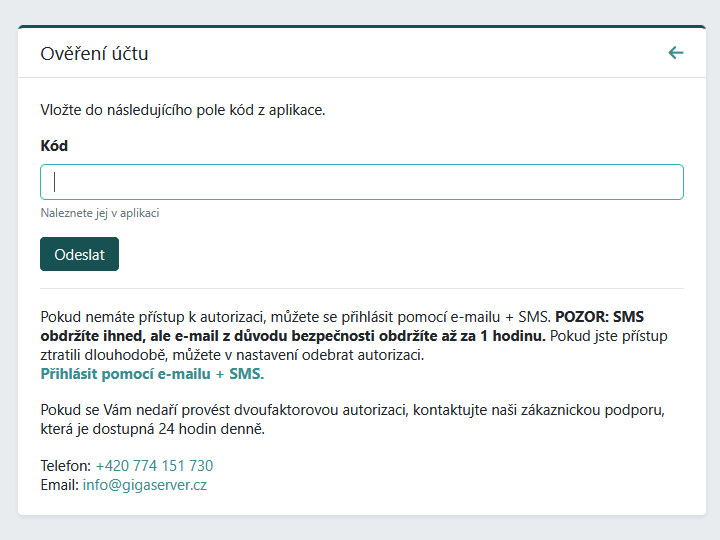Click the paragraph about zákaznickou podporu
Viewport: 720px width, 540px height.
350,411
